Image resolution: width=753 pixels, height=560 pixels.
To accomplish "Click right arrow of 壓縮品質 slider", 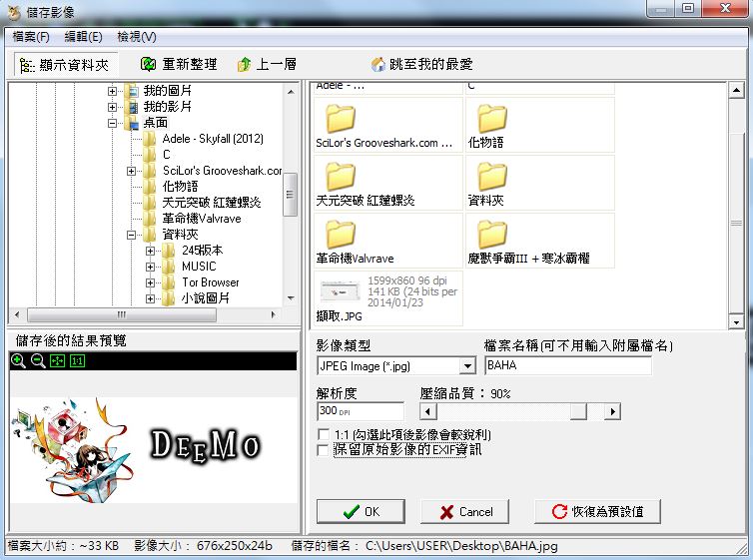I will [612, 411].
